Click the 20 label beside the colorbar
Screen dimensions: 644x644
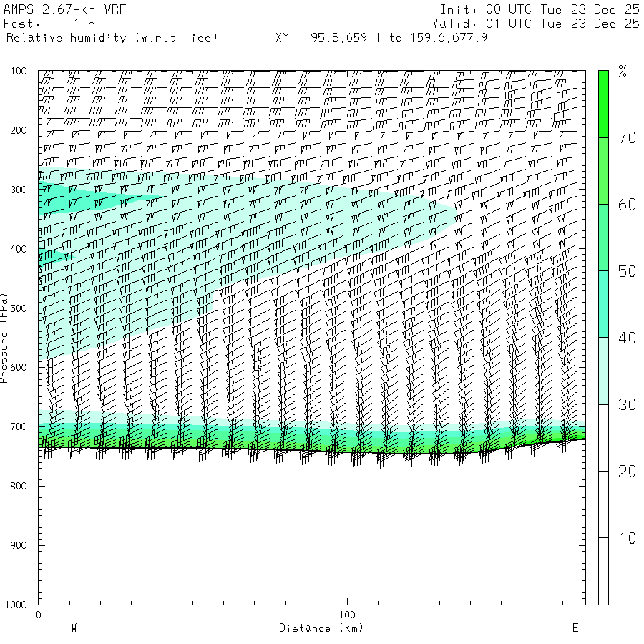point(627,472)
